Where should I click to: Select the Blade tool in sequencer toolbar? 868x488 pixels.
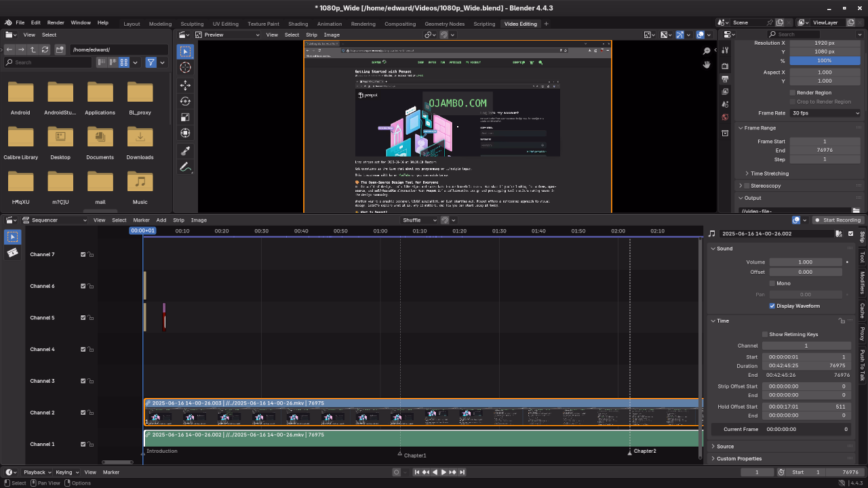[13, 253]
